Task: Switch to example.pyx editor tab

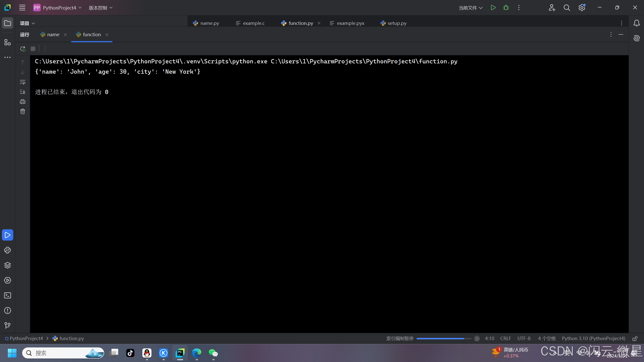Action: click(347, 23)
